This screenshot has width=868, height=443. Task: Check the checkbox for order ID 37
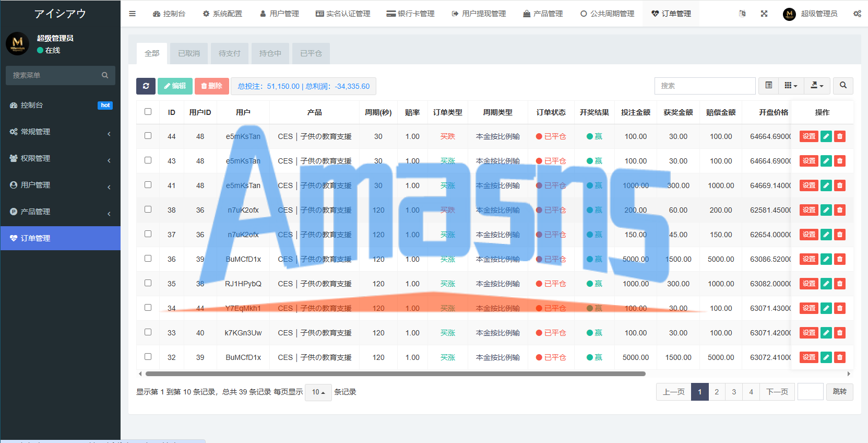[x=148, y=234]
